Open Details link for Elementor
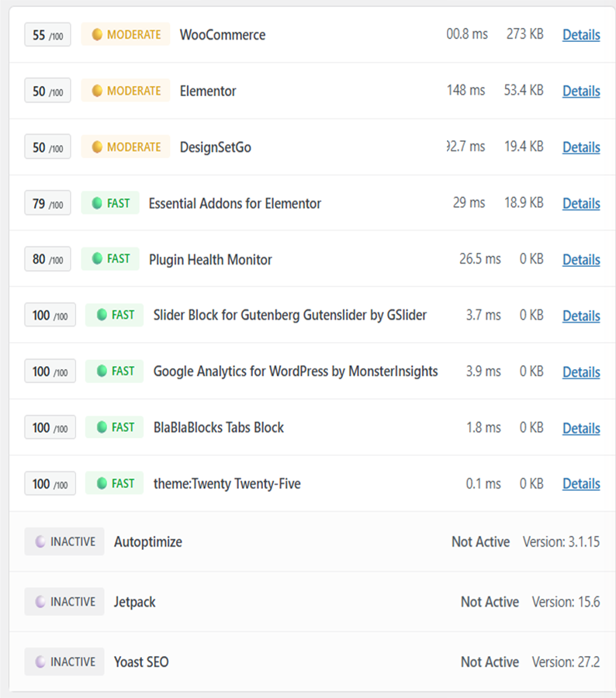616x698 pixels. click(x=580, y=91)
